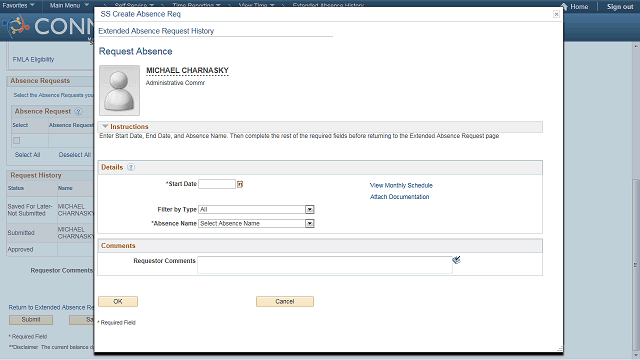This screenshot has width=640, height=360.
Task: Open the View Monthly Schedule link
Action: 401,185
